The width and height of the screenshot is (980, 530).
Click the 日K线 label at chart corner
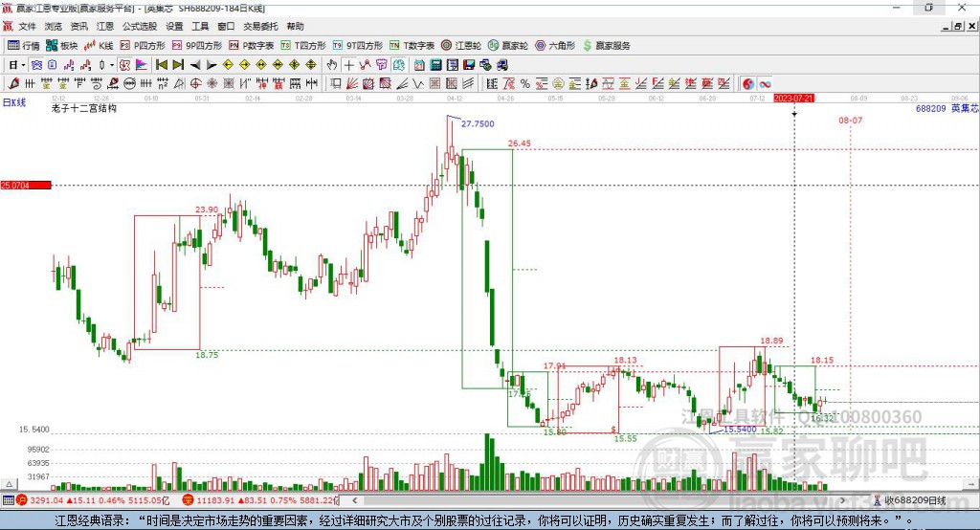[14, 102]
